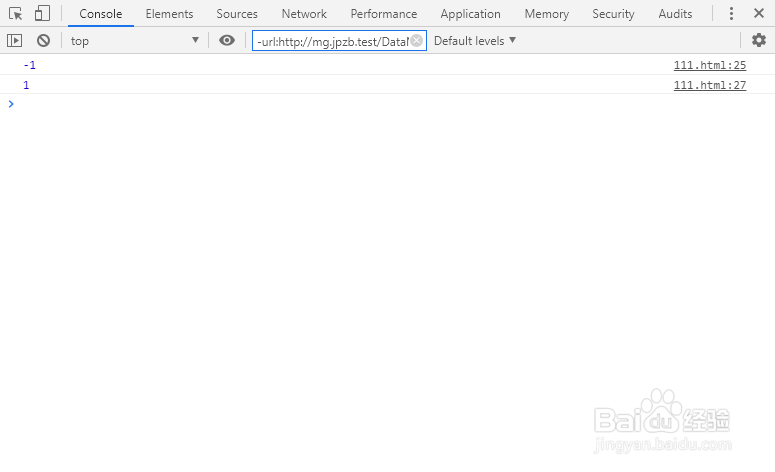
Task: Open source link 111.html:27
Action: coord(710,85)
